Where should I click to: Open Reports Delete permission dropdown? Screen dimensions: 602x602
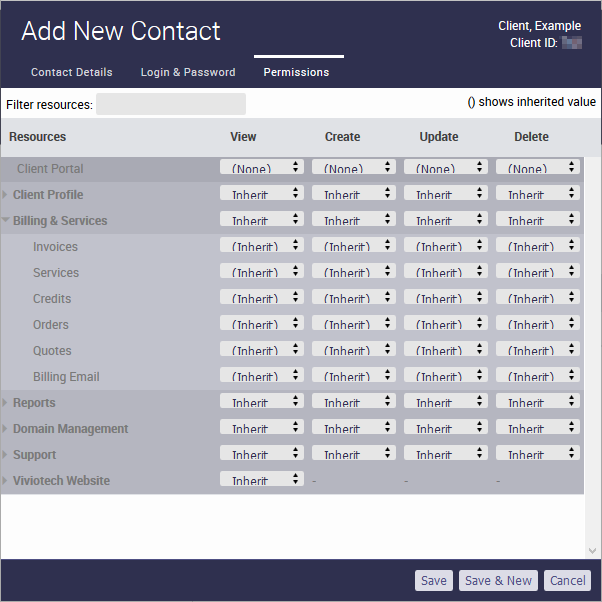[x=538, y=401]
